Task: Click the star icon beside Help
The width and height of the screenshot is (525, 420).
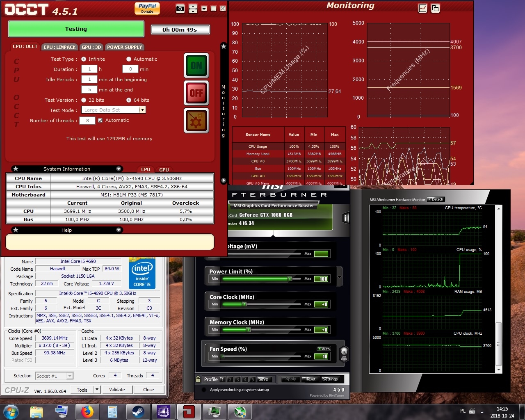Action: point(16,230)
